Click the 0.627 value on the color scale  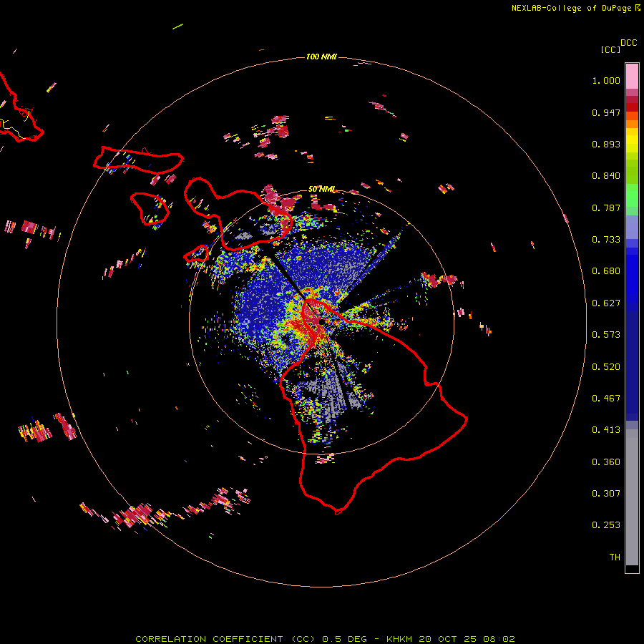coord(606,303)
